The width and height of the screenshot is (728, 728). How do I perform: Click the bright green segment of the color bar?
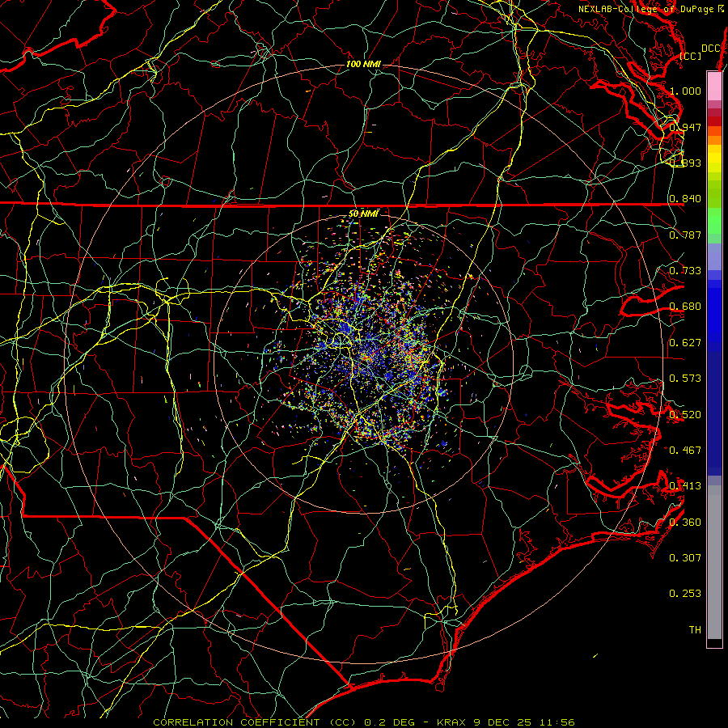point(714,221)
